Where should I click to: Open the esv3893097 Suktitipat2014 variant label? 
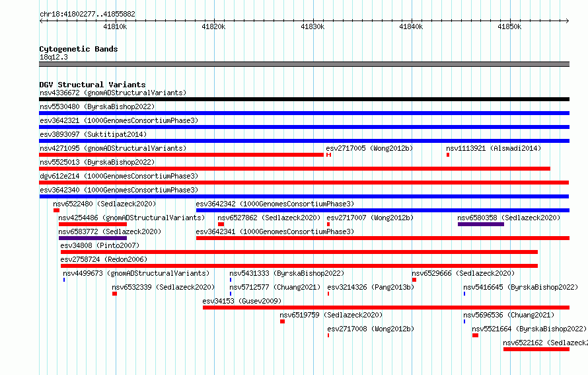click(93, 134)
